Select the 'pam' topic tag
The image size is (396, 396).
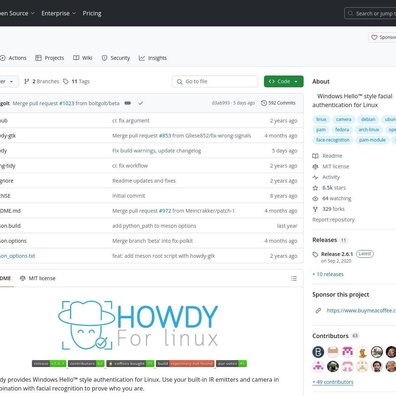[x=321, y=130]
